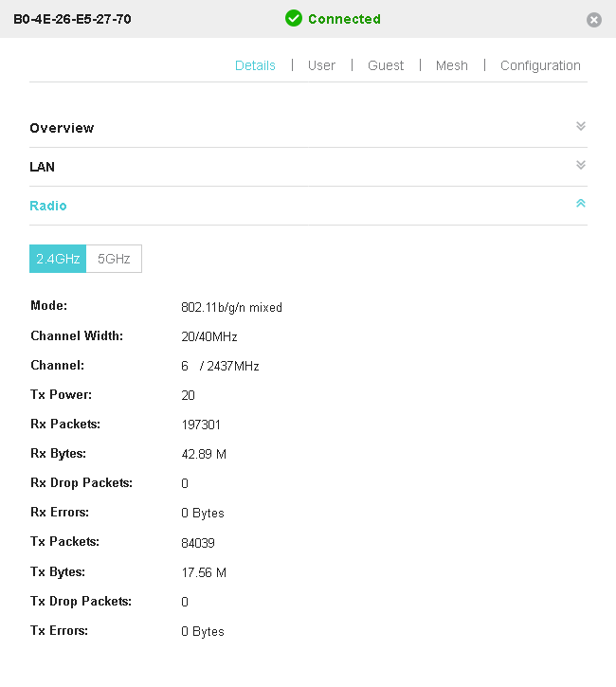Click the LAN section heading

tap(43, 167)
